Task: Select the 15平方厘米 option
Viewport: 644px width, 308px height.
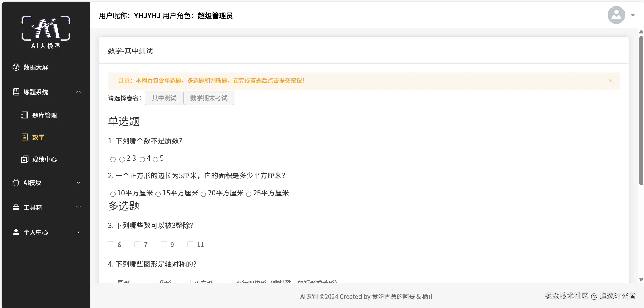Action: coord(158,194)
